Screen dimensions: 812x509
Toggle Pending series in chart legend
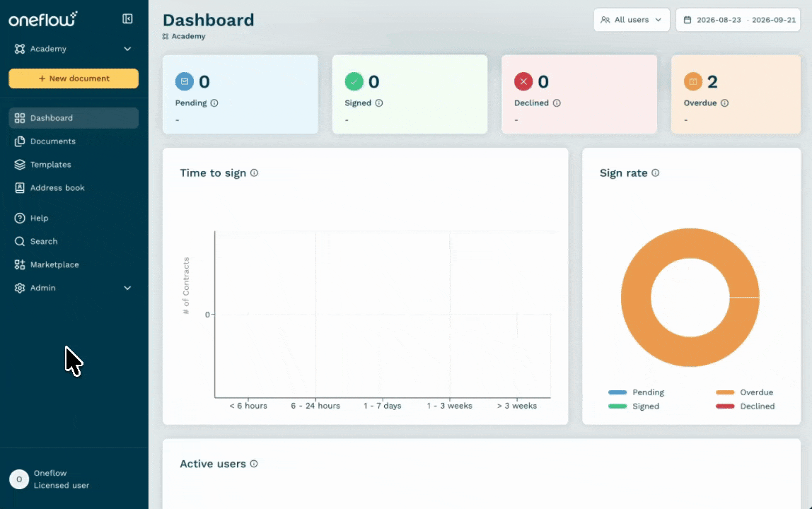point(637,392)
